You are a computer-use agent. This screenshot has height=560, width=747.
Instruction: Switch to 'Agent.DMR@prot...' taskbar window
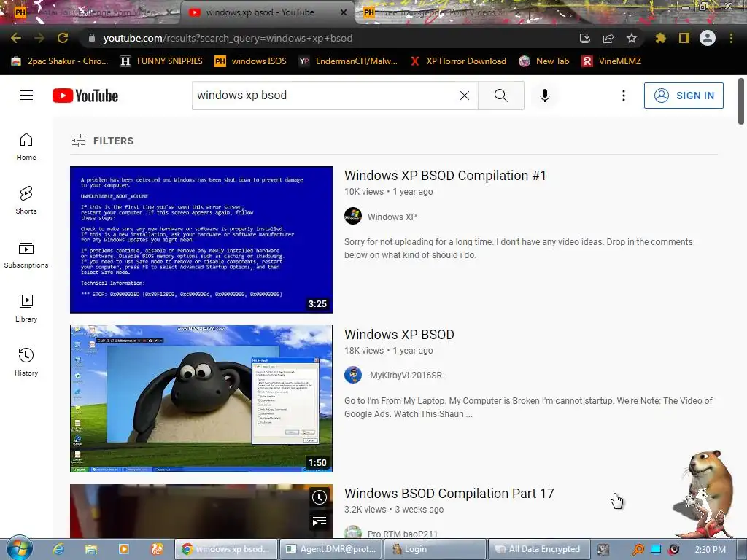click(x=330, y=549)
